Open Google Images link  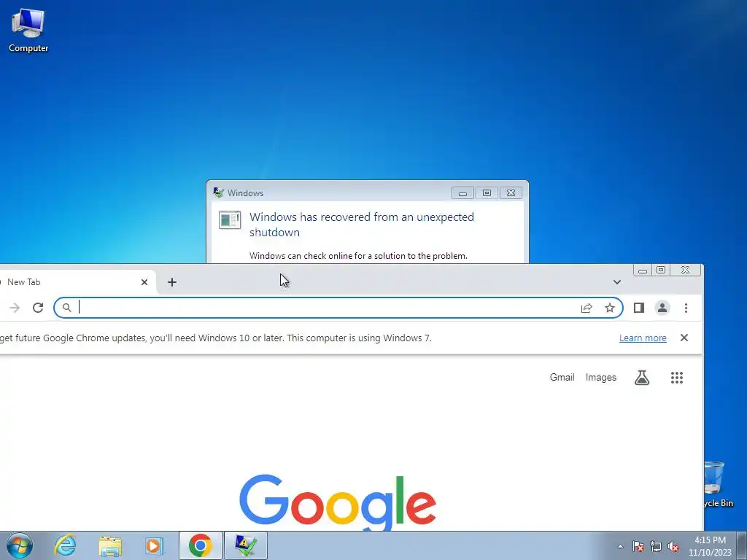tap(601, 377)
